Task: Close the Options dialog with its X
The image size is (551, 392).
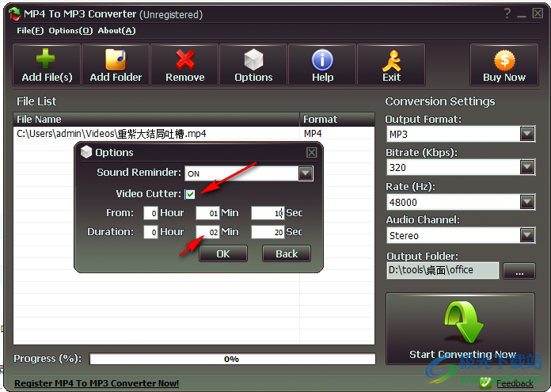Action: click(x=311, y=152)
